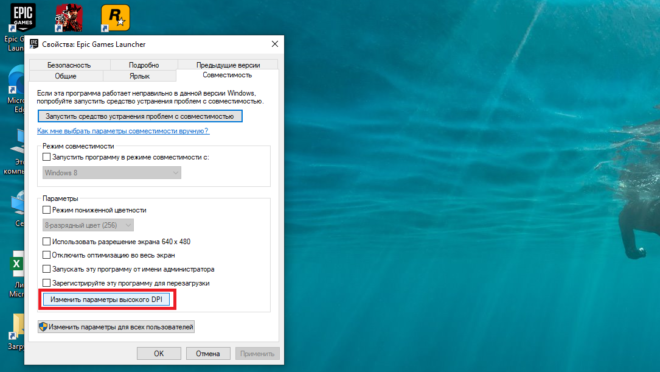This screenshot has height=372, width=660.
Task: Toggle the reduced color mode checkbox
Action: [46, 210]
